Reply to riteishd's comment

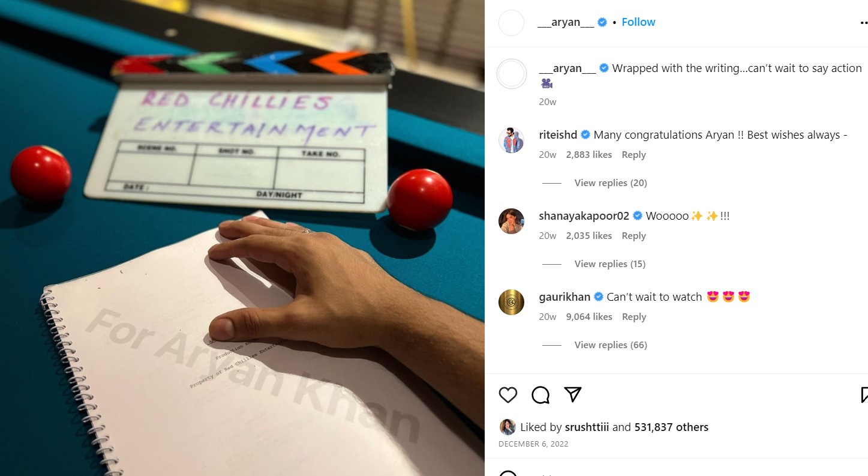pos(633,155)
